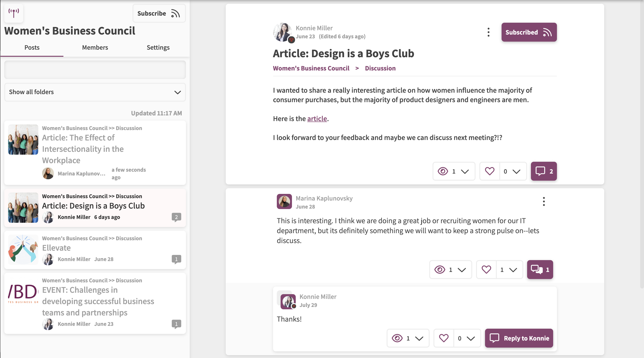Expand the Show all folders dropdown
Screen dimensions: 644x358
pyautogui.click(x=95, y=92)
